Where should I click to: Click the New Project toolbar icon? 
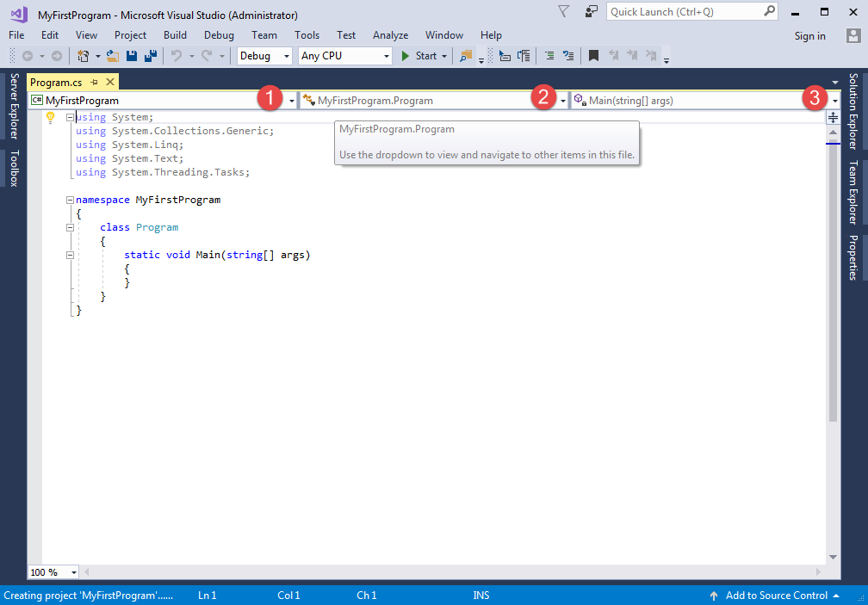83,56
